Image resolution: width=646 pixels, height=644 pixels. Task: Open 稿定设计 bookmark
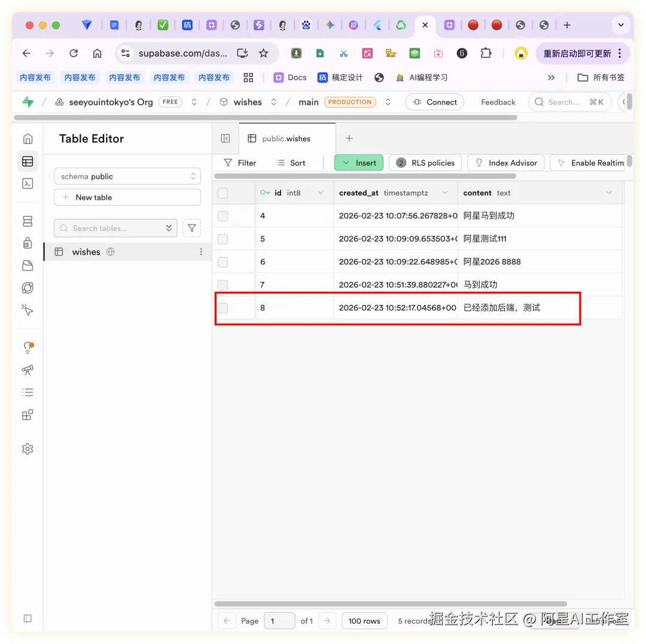coord(340,77)
